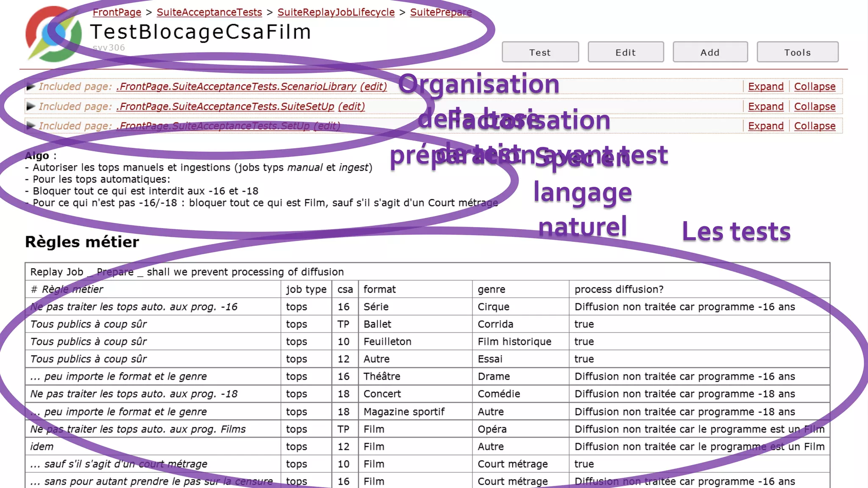Open SuiteAcceptanceTests breadcrumb link
868x488 pixels.
209,12
